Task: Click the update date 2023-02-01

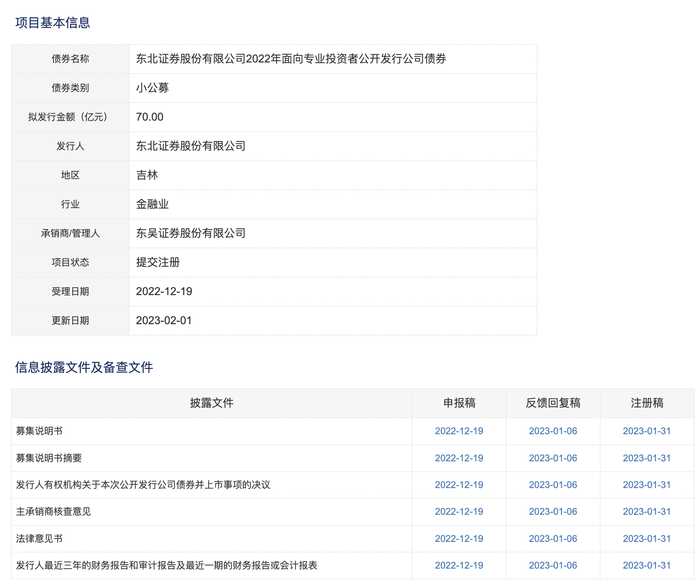Action: (x=164, y=321)
